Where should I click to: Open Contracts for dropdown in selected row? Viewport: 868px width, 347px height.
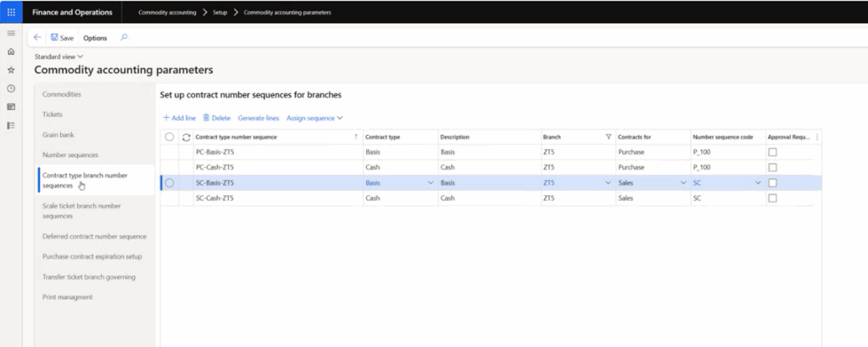click(682, 182)
